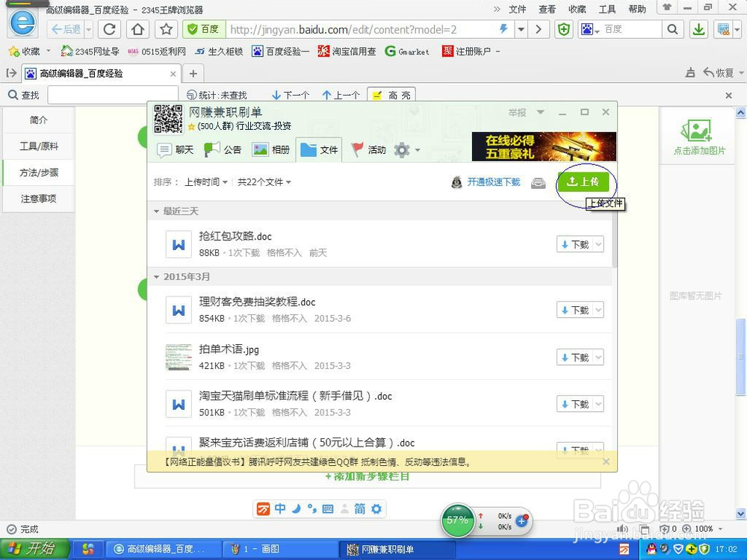Open the 拍单术语.jpg thumbnail
The image size is (747, 560).
tap(179, 357)
